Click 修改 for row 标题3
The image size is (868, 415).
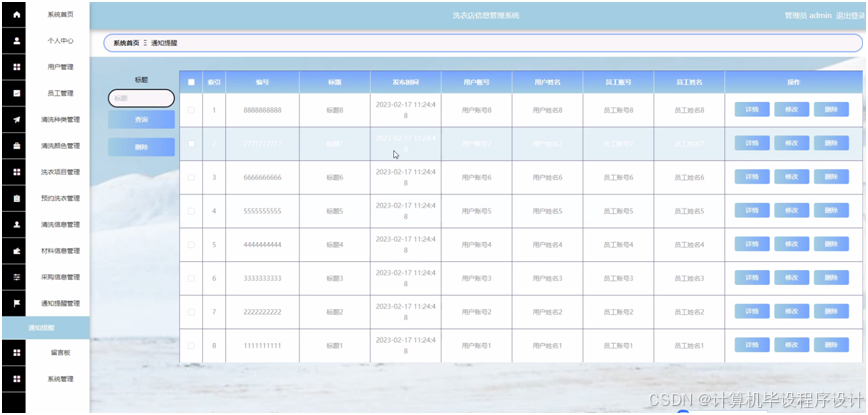[x=792, y=278]
